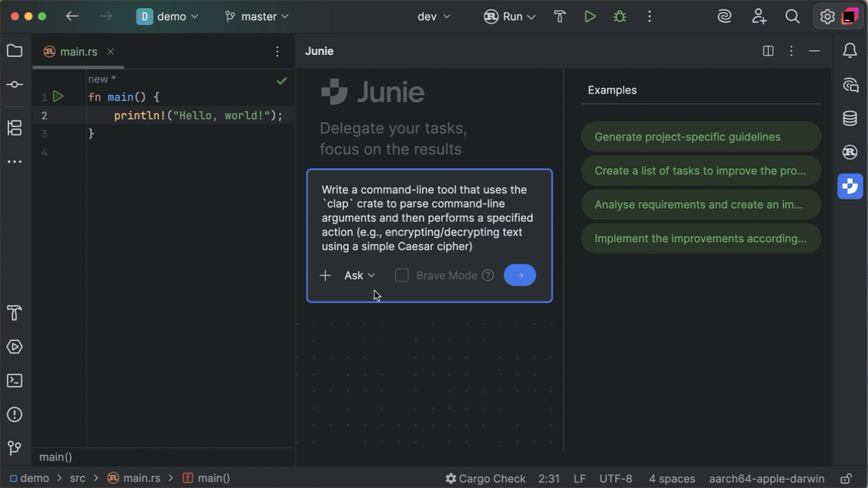Toggle read-only lock icon in status bar
Viewport: 868px width, 488px height.
point(846,479)
